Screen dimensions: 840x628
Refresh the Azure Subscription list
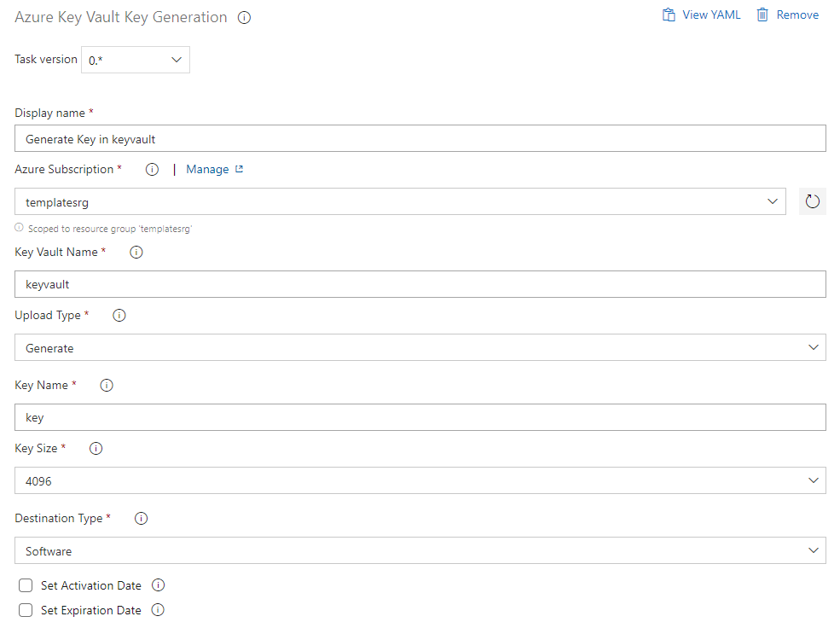(x=813, y=201)
